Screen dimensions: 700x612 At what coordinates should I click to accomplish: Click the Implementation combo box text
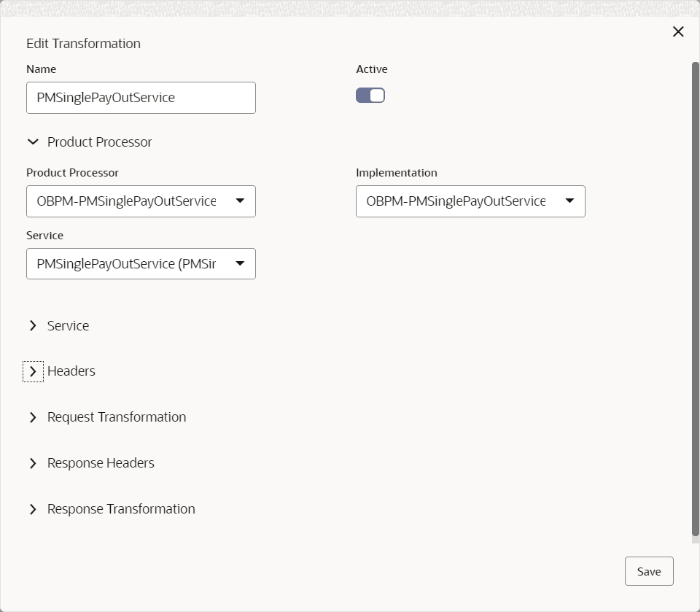coord(456,201)
